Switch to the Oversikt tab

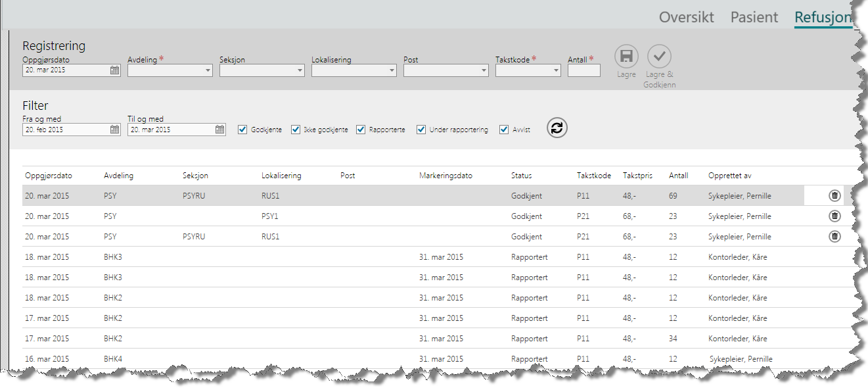point(686,17)
